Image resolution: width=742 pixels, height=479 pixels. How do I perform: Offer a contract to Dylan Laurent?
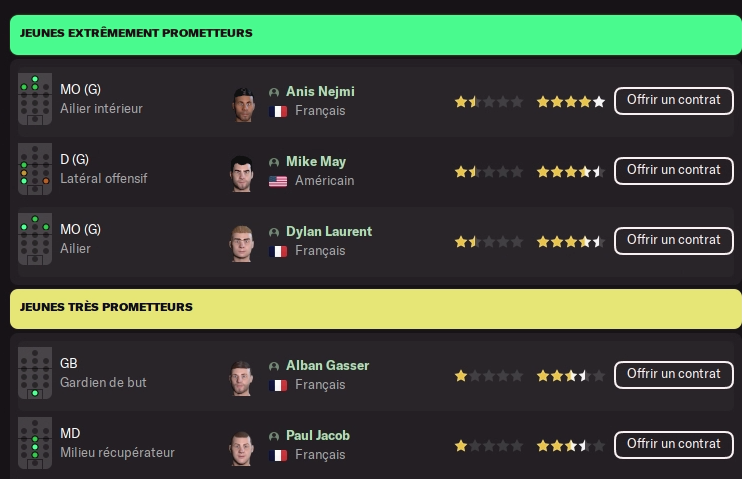coord(673,240)
